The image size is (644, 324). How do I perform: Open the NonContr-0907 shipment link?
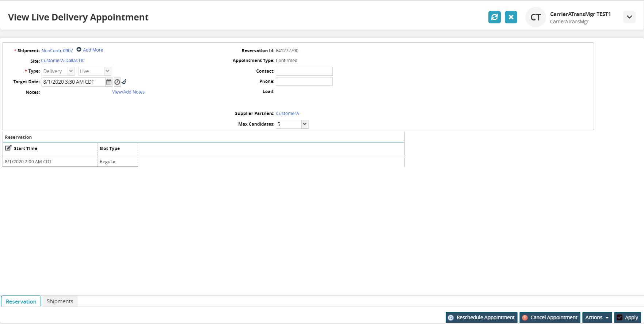pyautogui.click(x=57, y=51)
